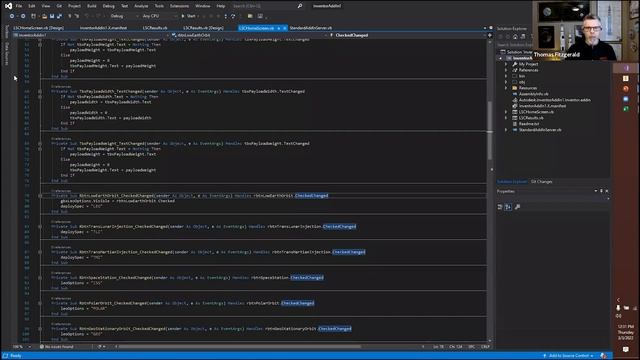Open the Build menu

[92, 6]
